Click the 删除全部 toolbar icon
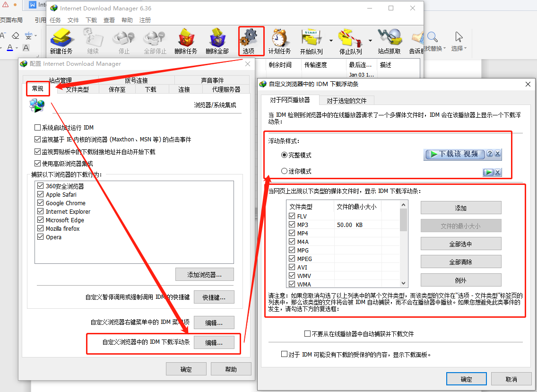537x392 pixels. [x=217, y=38]
